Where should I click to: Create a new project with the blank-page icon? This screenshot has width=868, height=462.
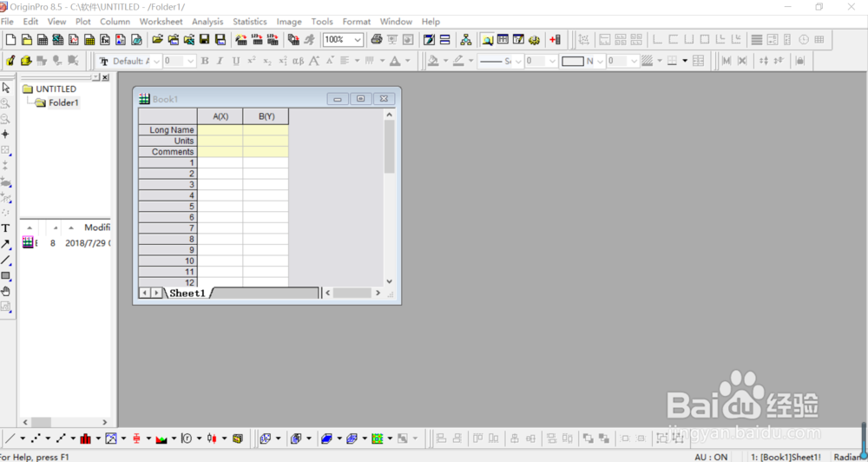tap(10, 39)
